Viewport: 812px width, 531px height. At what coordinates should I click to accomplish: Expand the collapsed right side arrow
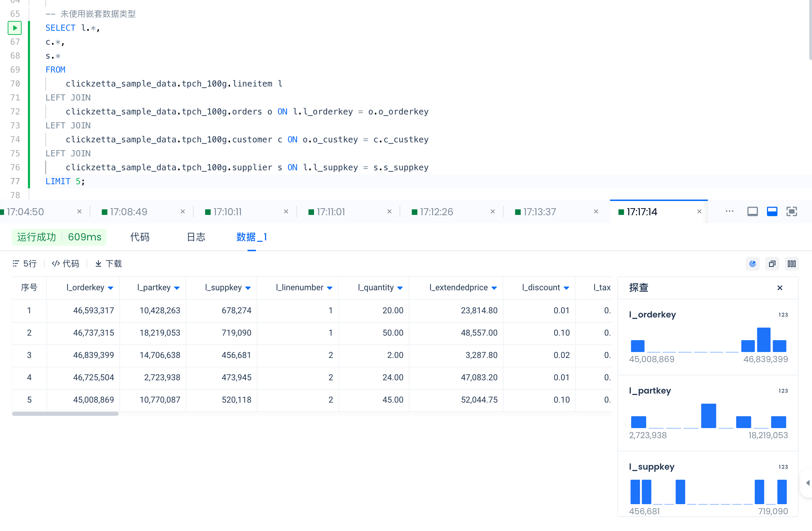click(x=807, y=483)
